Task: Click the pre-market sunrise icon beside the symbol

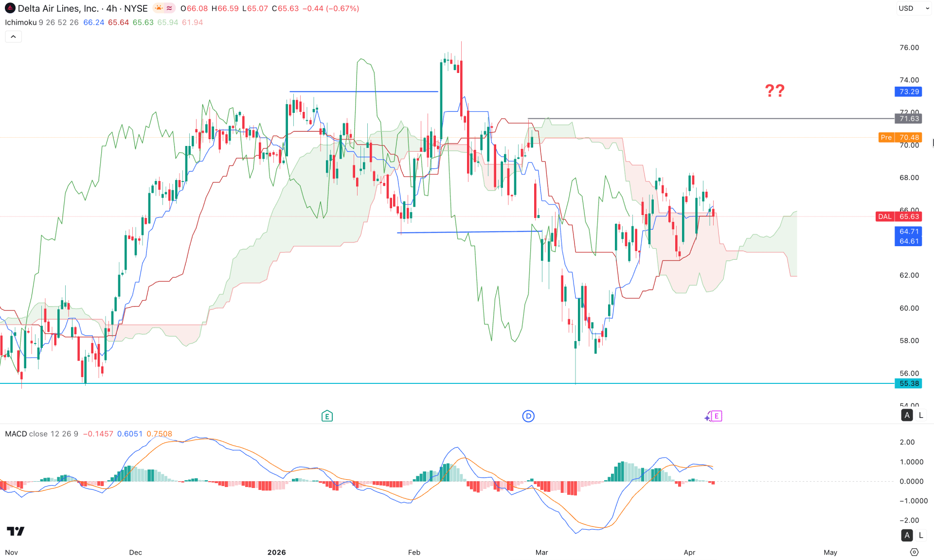Action: click(x=158, y=8)
